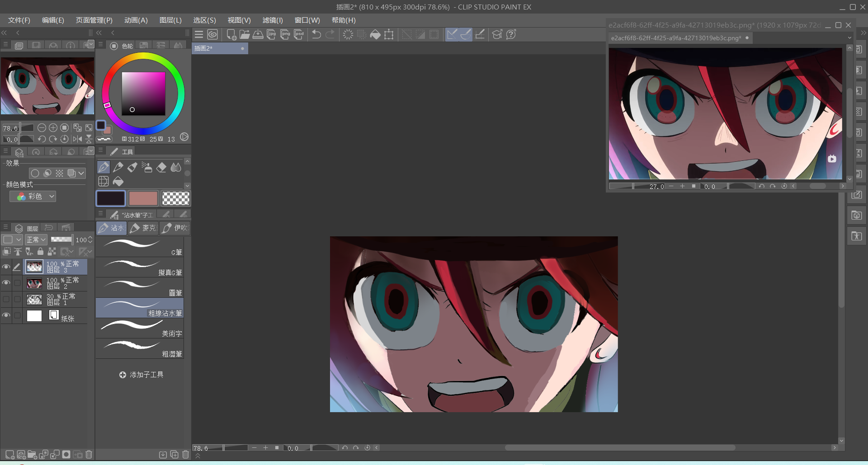The width and height of the screenshot is (868, 465).
Task: Select the 美術字 brush
Action: 139,329
